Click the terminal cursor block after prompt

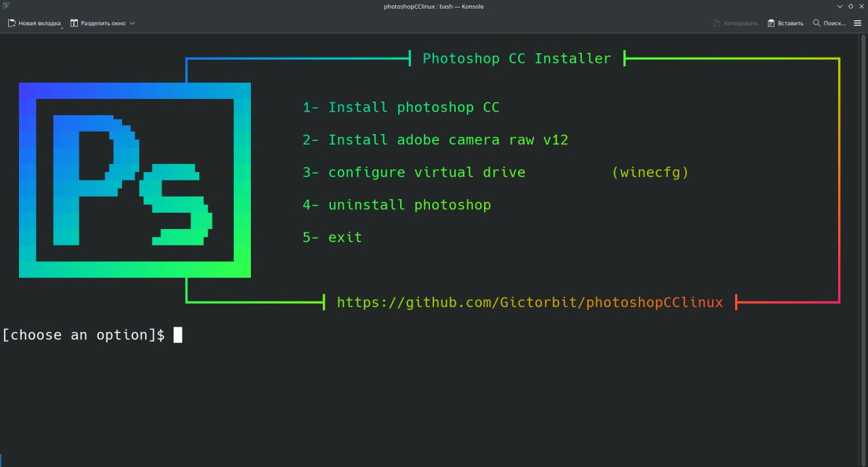178,335
